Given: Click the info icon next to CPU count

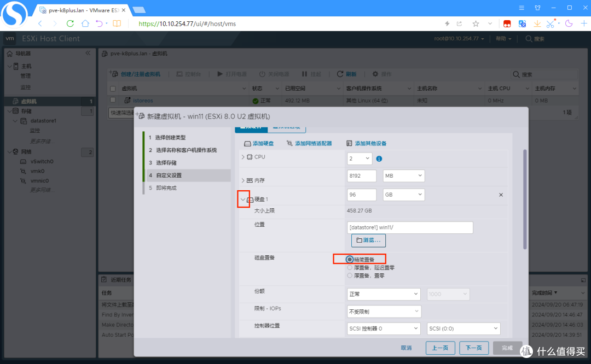Looking at the screenshot, I should [x=379, y=159].
